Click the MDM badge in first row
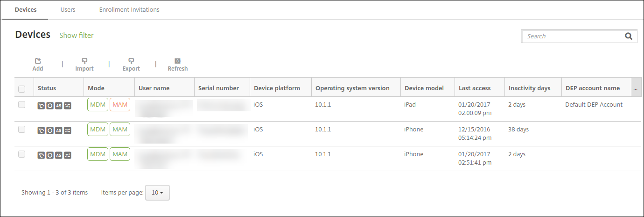 coord(98,105)
